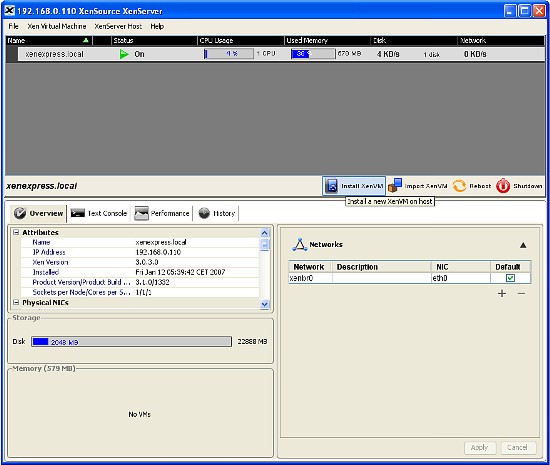Click the attributes scrollbar down arrow

pyautogui.click(x=264, y=304)
